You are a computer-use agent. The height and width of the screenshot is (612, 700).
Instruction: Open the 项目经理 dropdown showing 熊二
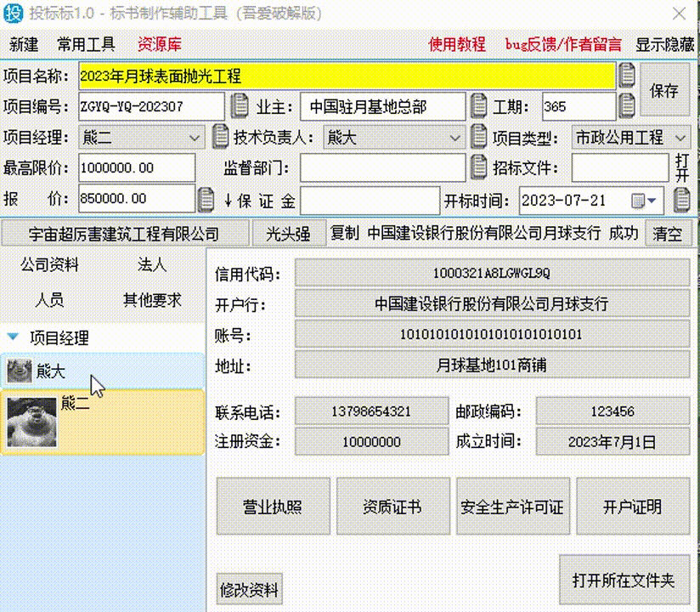[x=192, y=136]
